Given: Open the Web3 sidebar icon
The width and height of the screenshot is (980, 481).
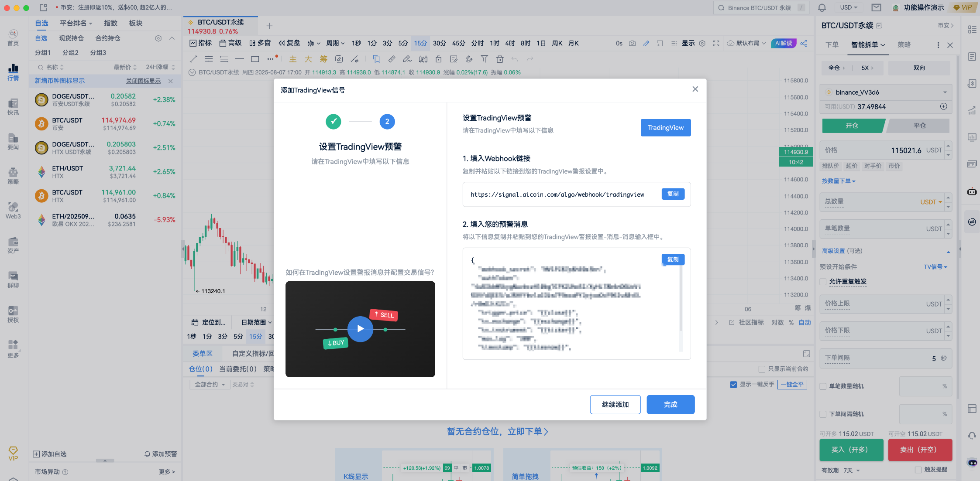Looking at the screenshot, I should click(13, 211).
